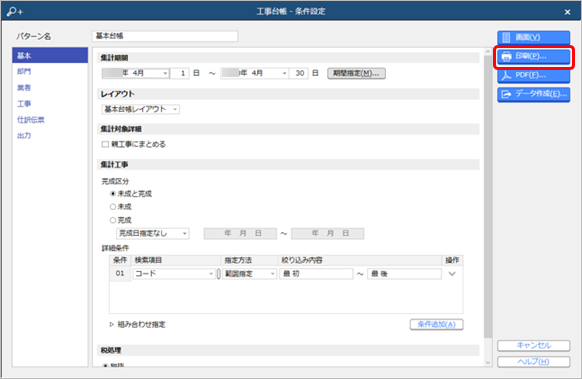
Task: Click the PDF icon on the PDF button
Action: 506,75
